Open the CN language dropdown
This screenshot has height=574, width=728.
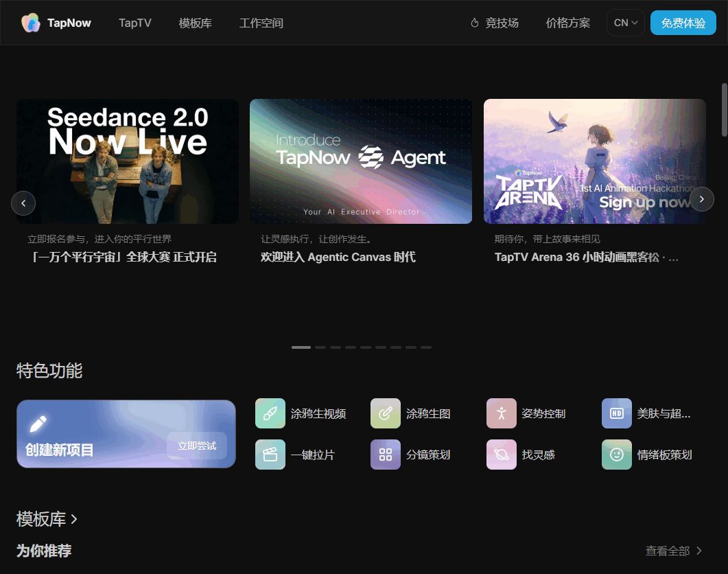(x=625, y=23)
